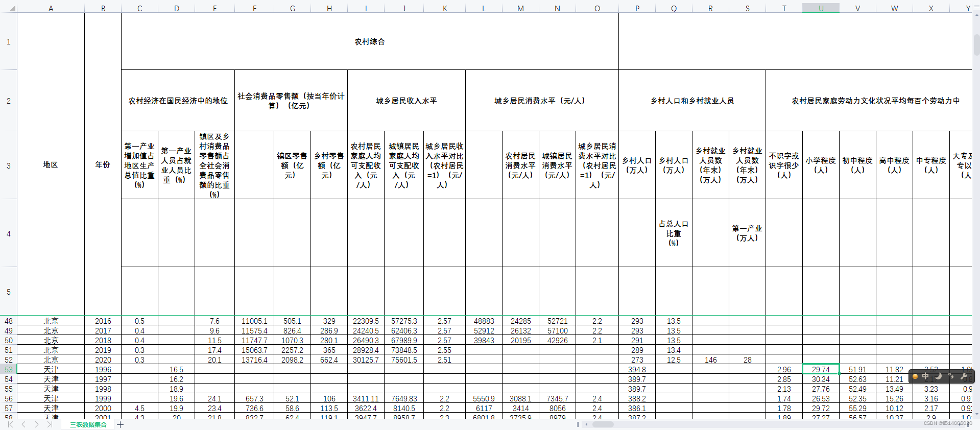Open input method settings wrench icon
Viewport: 980px width, 430px height.
964,376
